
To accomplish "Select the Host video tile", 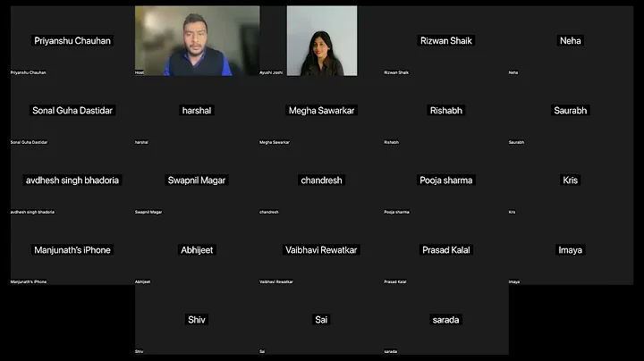I will [x=197, y=40].
